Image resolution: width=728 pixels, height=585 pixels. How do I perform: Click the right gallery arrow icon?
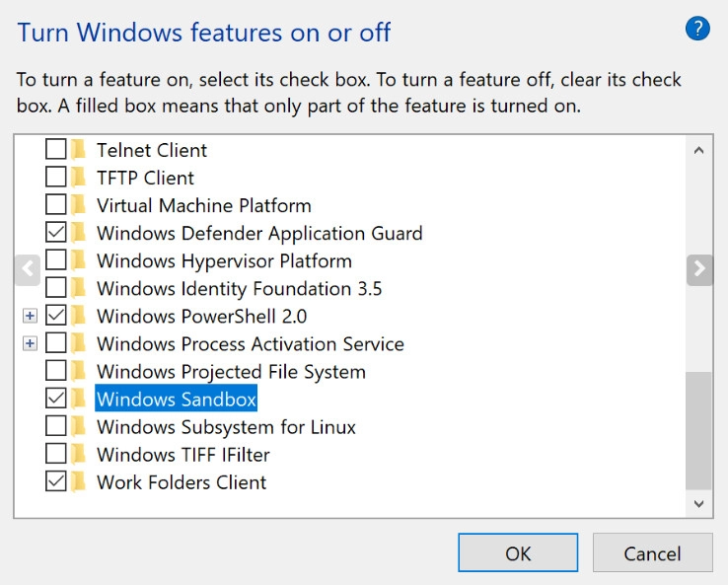coord(699,268)
